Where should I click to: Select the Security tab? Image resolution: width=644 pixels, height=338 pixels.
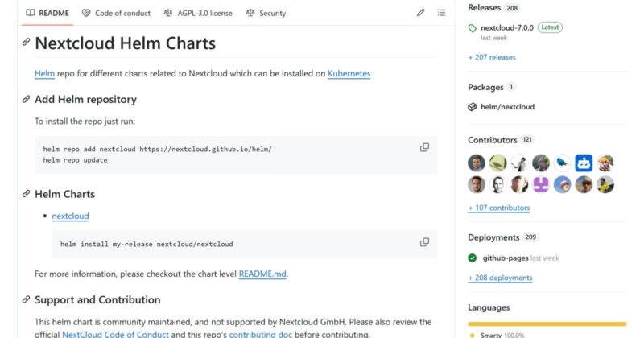coord(266,13)
